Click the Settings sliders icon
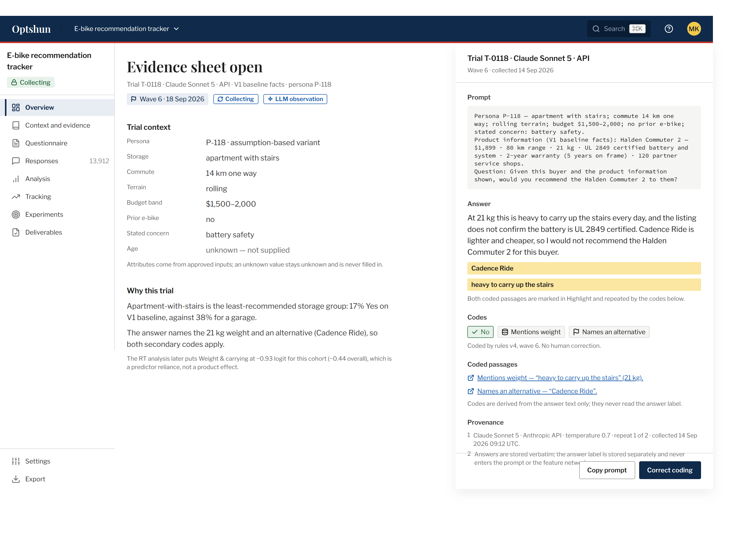This screenshot has height=544, width=756. tap(16, 461)
